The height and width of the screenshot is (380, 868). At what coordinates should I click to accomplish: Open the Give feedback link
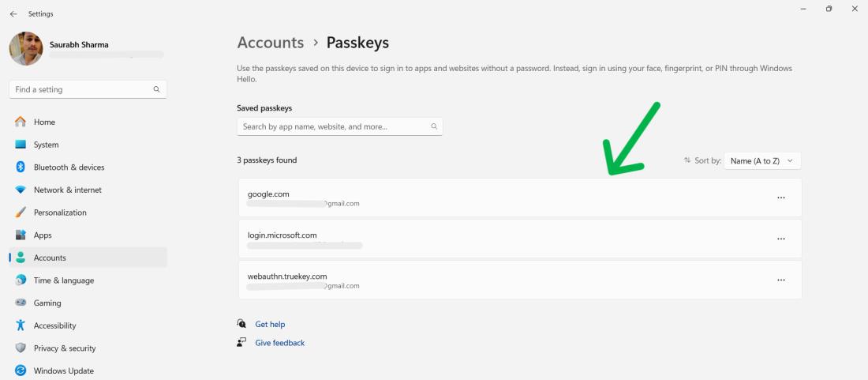point(279,343)
